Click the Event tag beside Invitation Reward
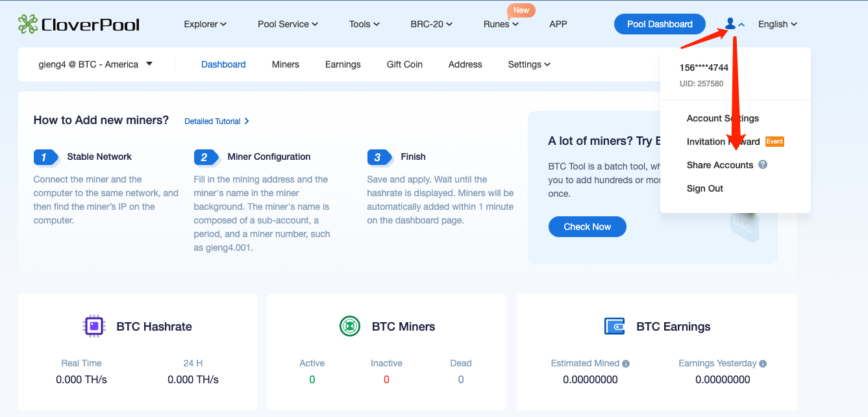This screenshot has height=417, width=868. coord(775,142)
